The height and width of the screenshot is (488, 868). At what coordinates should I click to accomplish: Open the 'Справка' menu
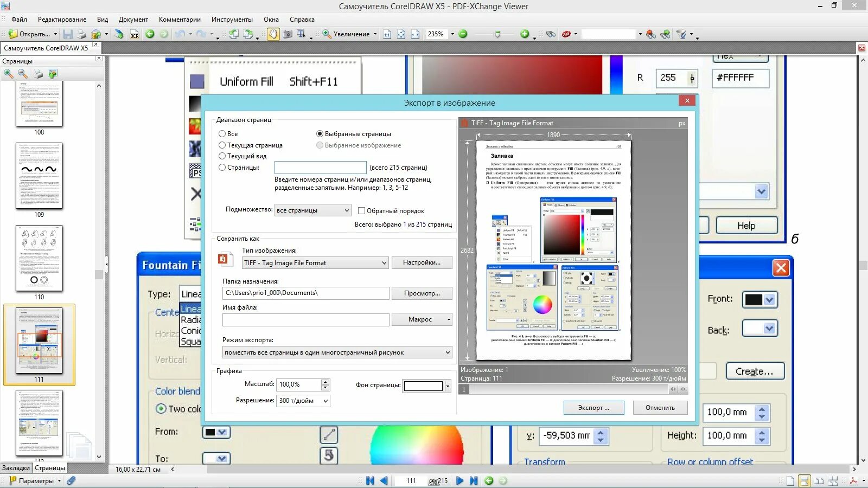tap(302, 20)
